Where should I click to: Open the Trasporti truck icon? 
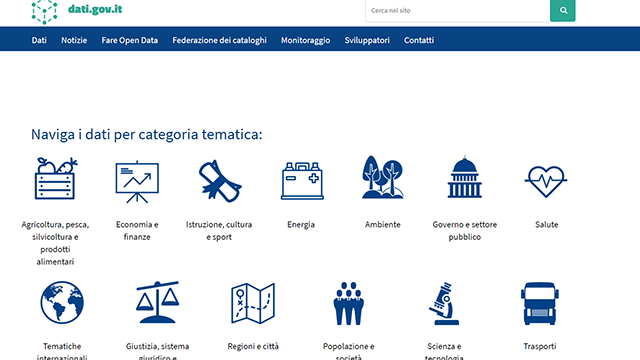pyautogui.click(x=540, y=303)
